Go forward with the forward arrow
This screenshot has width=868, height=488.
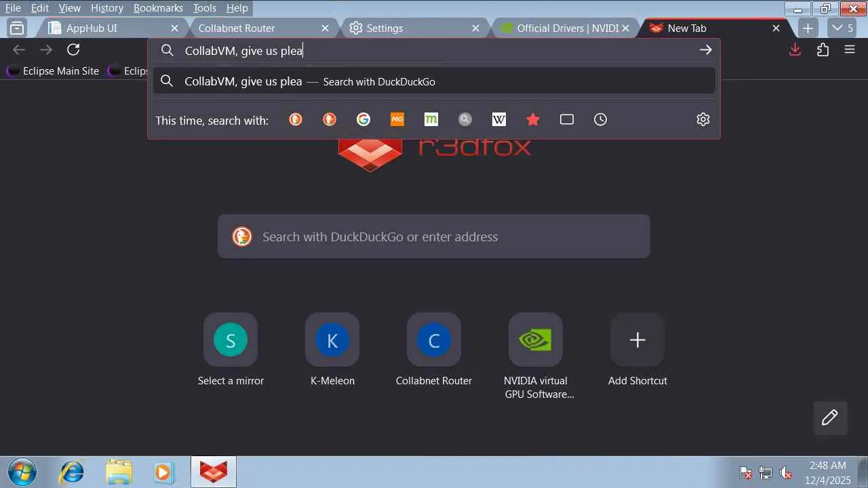[46, 49]
